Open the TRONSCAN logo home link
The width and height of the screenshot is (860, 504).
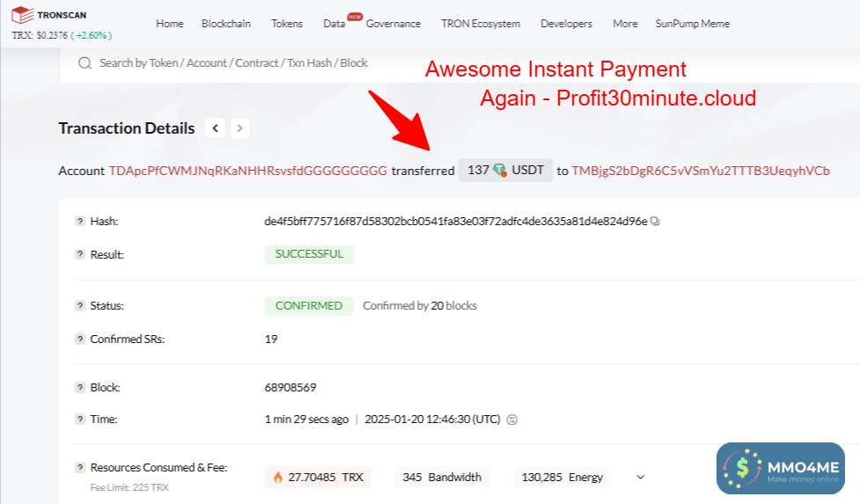48,15
